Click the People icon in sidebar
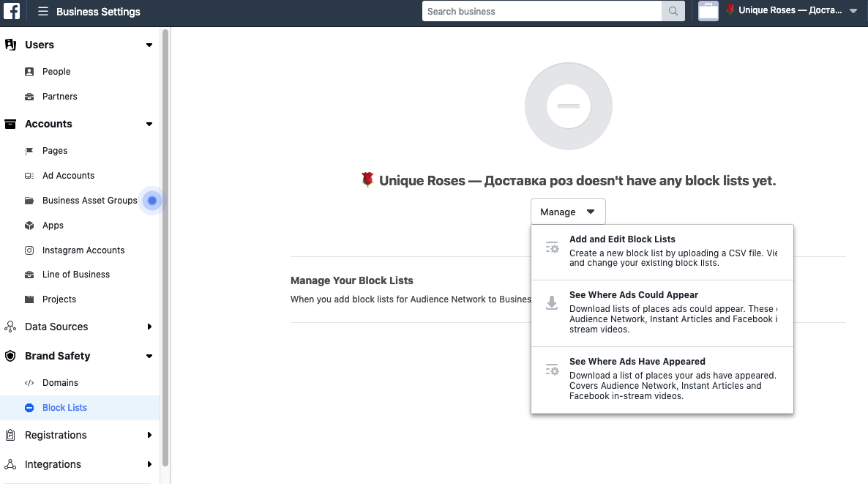Viewport: 868px width, 484px height. 29,72
